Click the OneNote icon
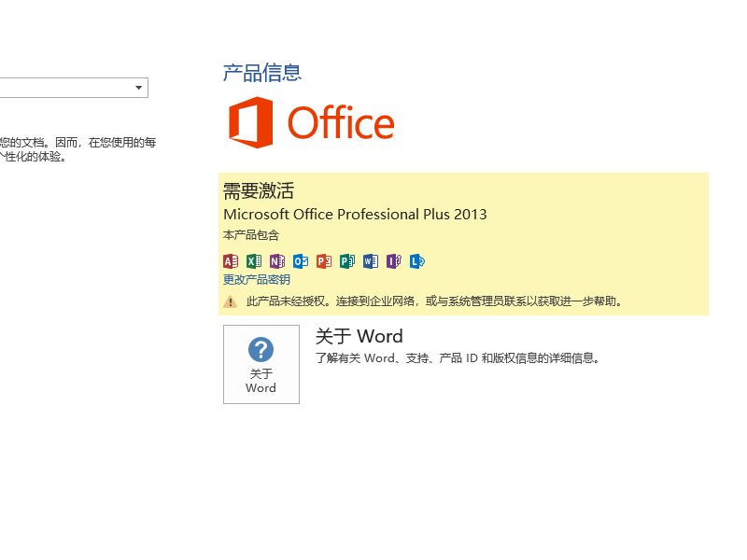Viewport: 747px width, 560px height. tap(276, 261)
